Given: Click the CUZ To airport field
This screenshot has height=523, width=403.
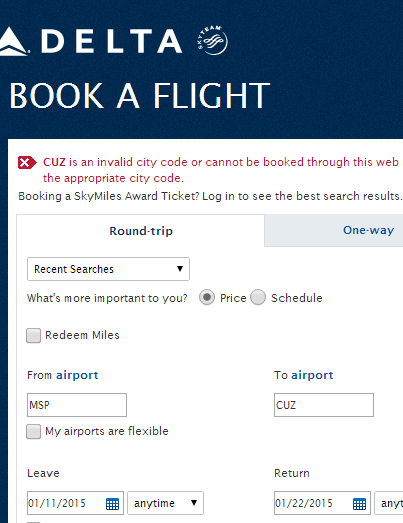Looking at the screenshot, I should (324, 405).
